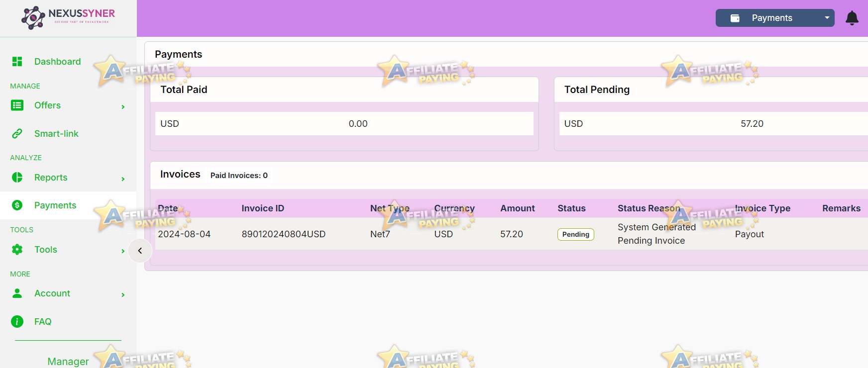The height and width of the screenshot is (368, 868).
Task: Click the invoice date 2024-08-04
Action: [x=184, y=234]
